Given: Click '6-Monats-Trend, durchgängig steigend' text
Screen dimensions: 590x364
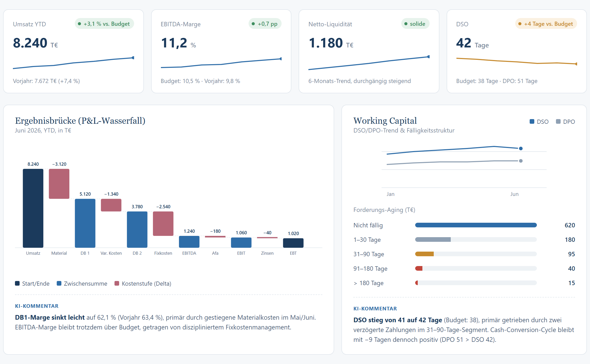Looking at the screenshot, I should click(x=359, y=81).
